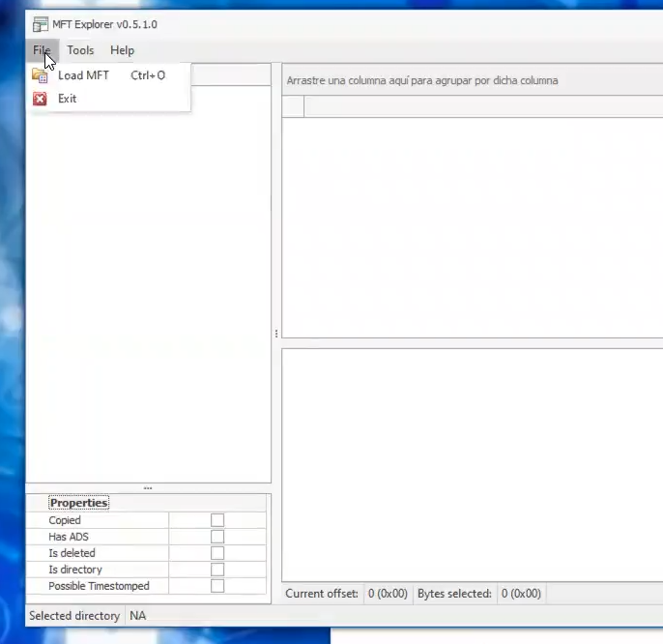Click the Load MFT folder icon
Image resolution: width=663 pixels, height=644 pixels.
(x=40, y=75)
